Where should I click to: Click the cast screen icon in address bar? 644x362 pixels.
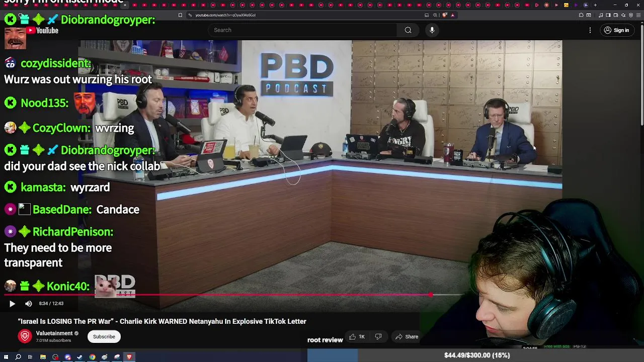427,15
